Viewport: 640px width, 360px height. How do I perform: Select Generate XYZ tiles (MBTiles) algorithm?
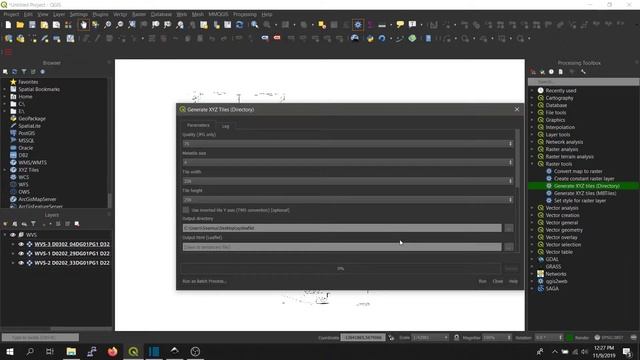coord(585,193)
